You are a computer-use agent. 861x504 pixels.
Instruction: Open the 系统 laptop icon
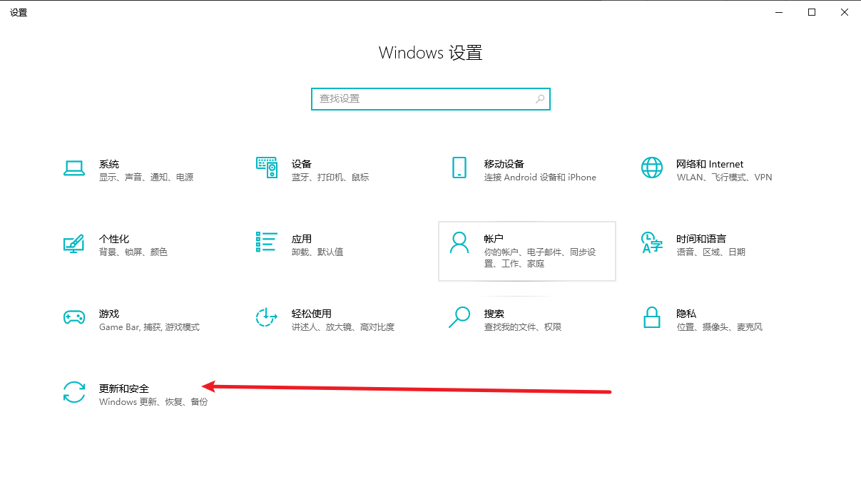(74, 168)
